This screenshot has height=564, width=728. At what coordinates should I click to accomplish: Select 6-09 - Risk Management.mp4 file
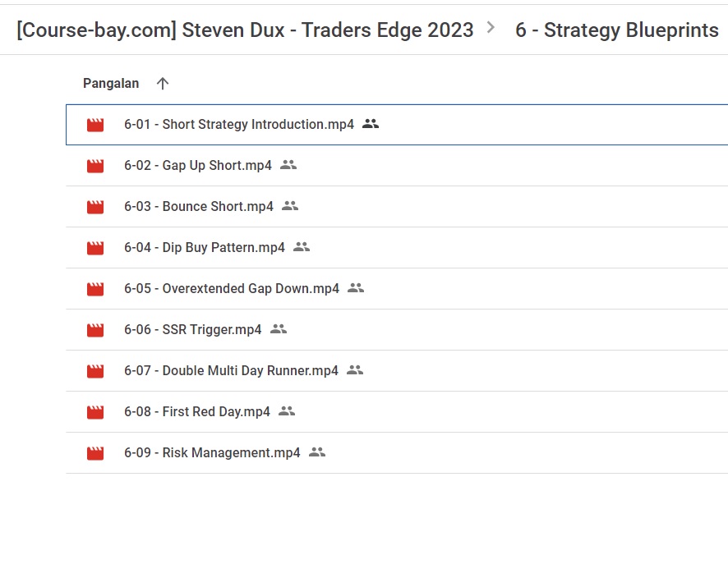tap(397, 452)
